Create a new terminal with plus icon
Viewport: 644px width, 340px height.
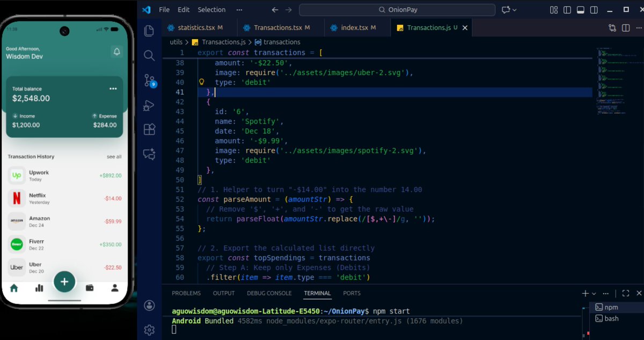585,293
